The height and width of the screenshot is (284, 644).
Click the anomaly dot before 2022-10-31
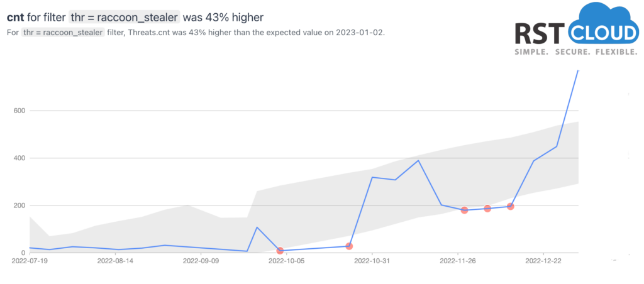point(349,246)
